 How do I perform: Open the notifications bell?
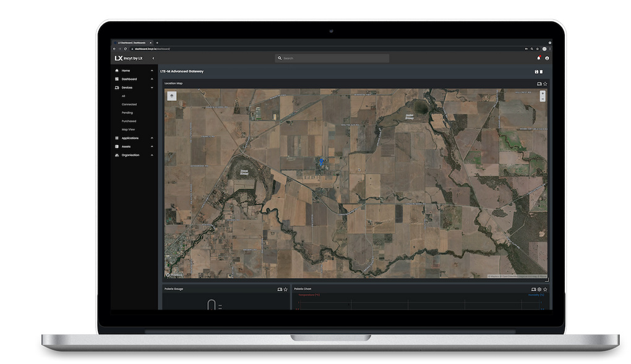click(538, 58)
